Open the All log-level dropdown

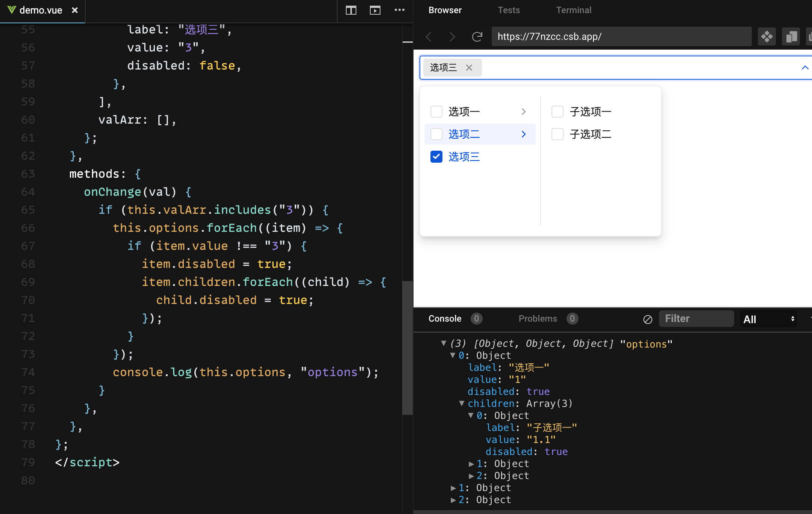pos(768,319)
